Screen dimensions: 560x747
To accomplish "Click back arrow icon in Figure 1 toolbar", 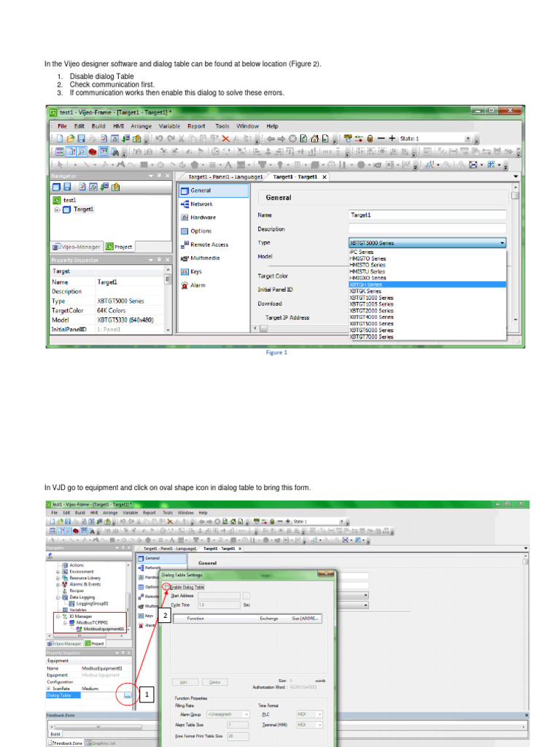I will pyautogui.click(x=271, y=139).
